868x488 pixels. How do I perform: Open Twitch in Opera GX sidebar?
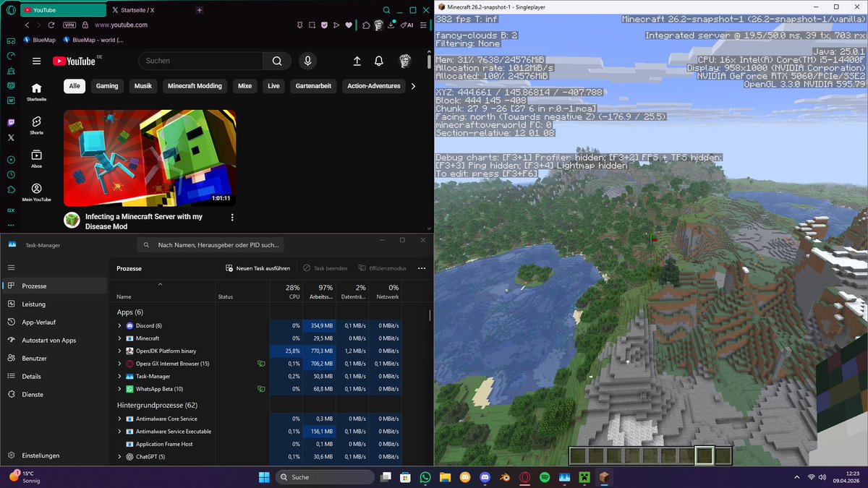click(x=11, y=123)
